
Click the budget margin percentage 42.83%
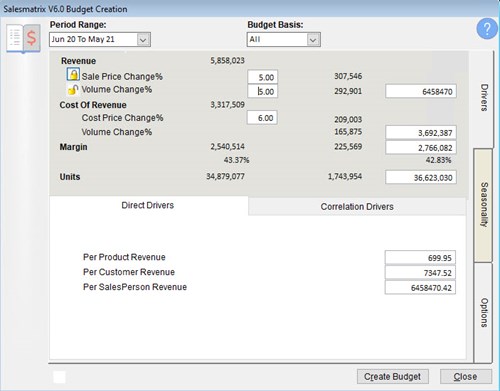[438, 160]
